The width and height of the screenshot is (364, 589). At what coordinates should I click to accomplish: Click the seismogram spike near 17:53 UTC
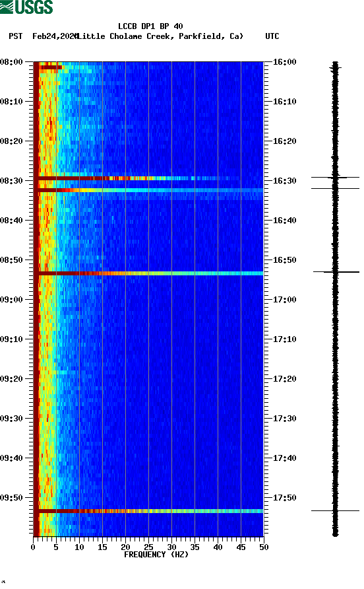tap(335, 511)
